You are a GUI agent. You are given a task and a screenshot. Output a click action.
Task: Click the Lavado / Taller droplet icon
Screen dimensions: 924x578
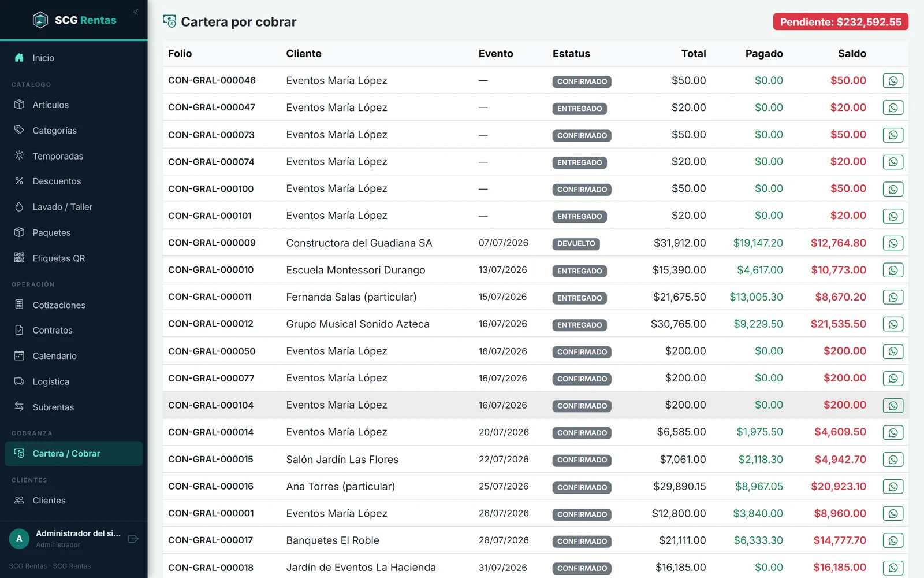(x=19, y=206)
